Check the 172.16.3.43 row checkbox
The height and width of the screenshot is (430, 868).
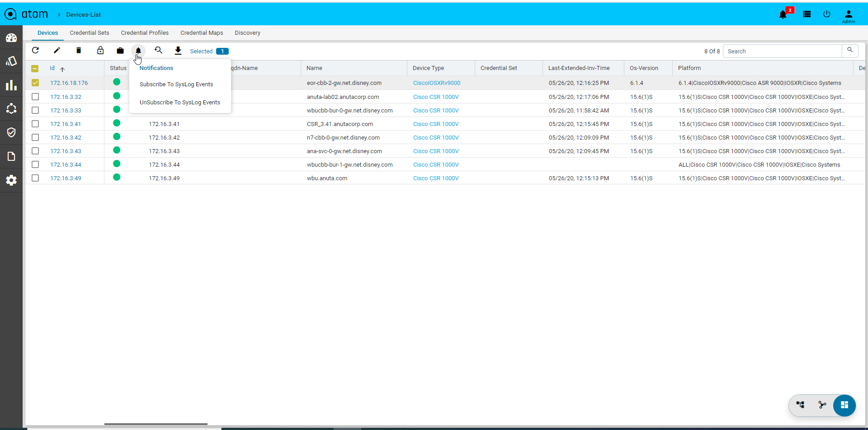(35, 151)
